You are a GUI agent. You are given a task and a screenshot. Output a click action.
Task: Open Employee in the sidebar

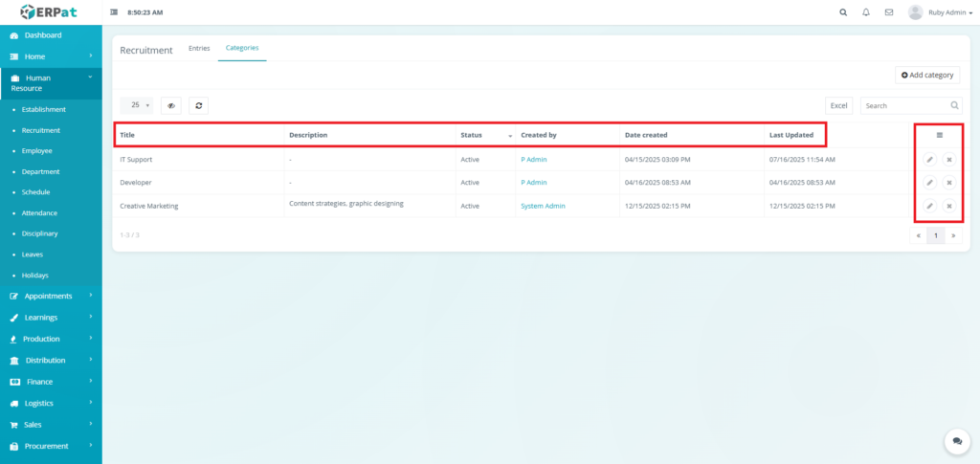(x=37, y=151)
